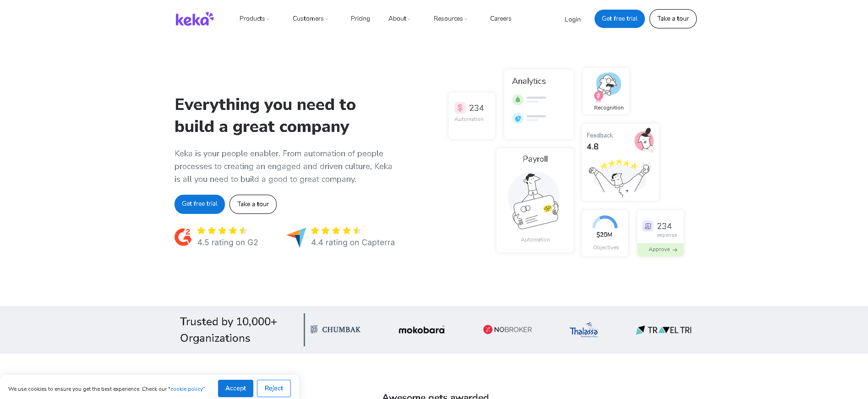Screen dimensions: 868x399
Task: Click the header Take a tour button
Action: point(673,19)
